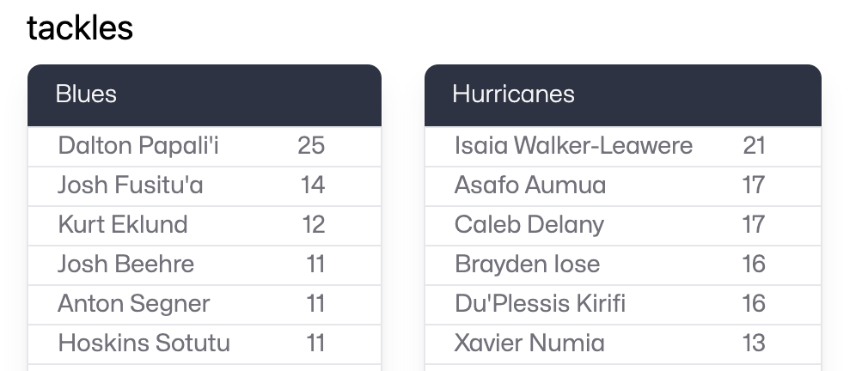Open Brayden Iose's profile
The image size is (868, 371).
[x=527, y=265]
